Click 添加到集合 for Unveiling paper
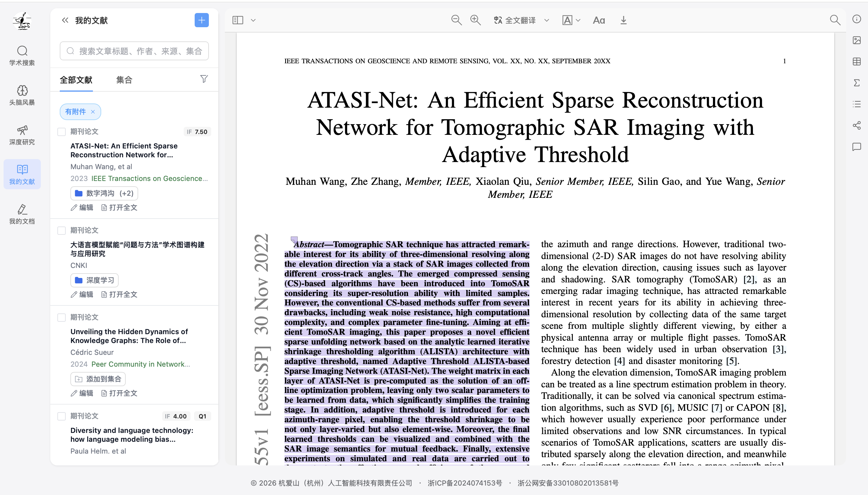Image resolution: width=868 pixels, height=495 pixels. (98, 379)
